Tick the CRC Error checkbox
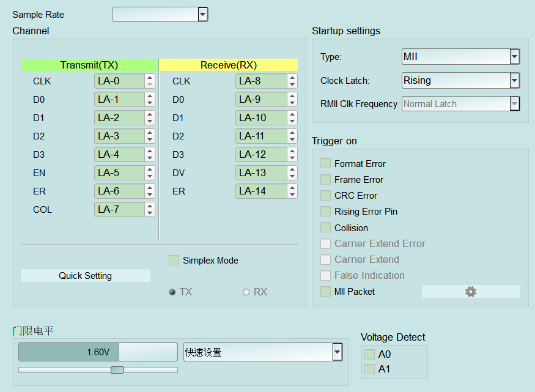535x392 pixels. point(325,196)
